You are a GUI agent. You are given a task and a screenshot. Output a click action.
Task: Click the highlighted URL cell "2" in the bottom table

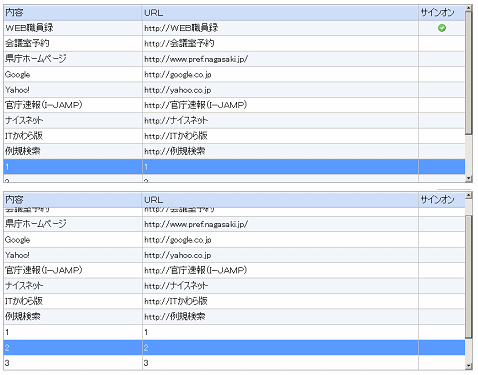(280, 348)
